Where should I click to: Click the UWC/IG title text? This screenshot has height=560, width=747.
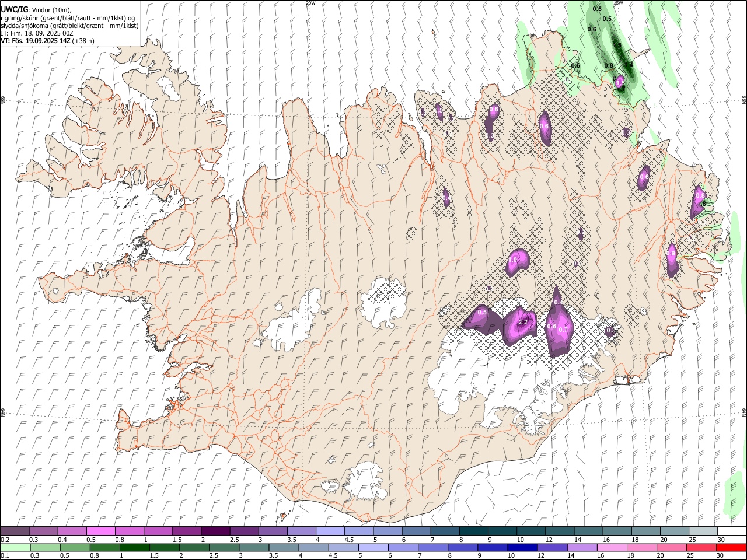point(13,9)
